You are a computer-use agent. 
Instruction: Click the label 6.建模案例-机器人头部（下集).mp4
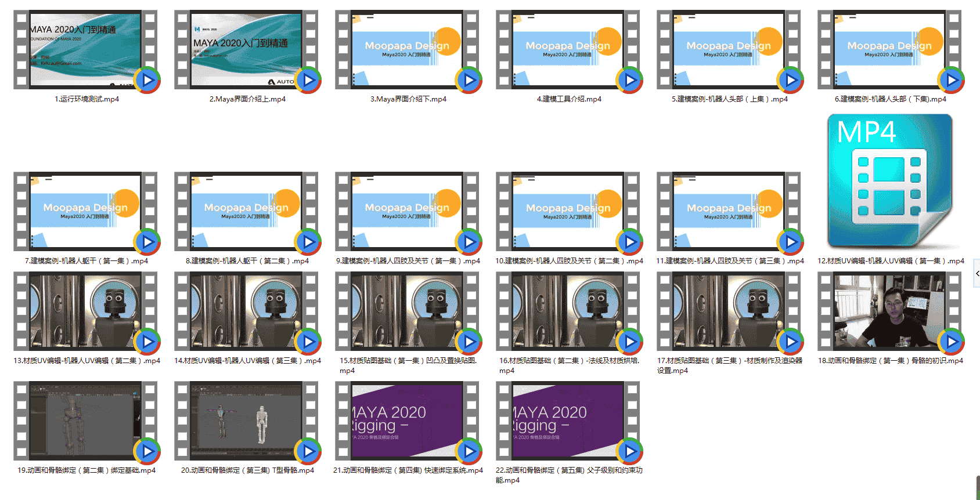click(891, 99)
